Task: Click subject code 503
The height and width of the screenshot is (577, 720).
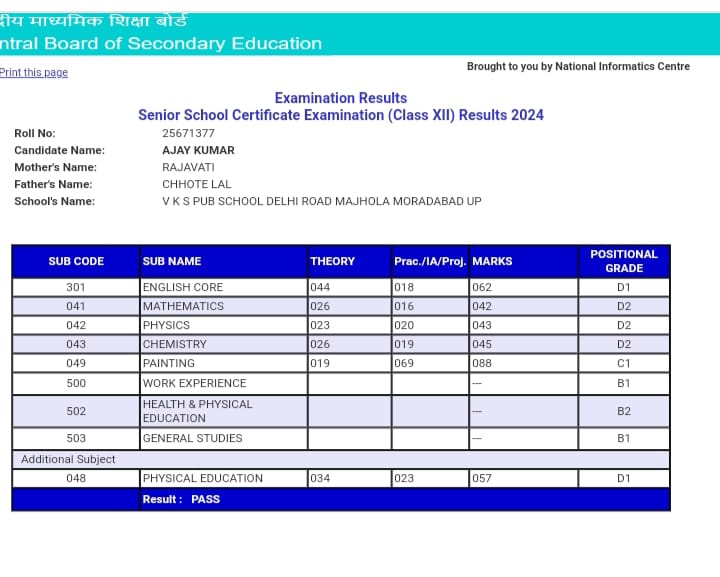Action: click(76, 438)
